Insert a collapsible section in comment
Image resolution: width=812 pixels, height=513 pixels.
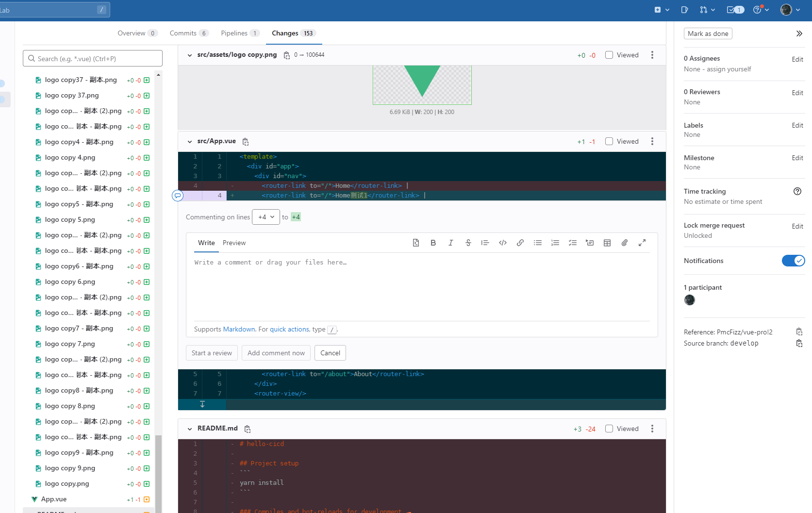[590, 243]
